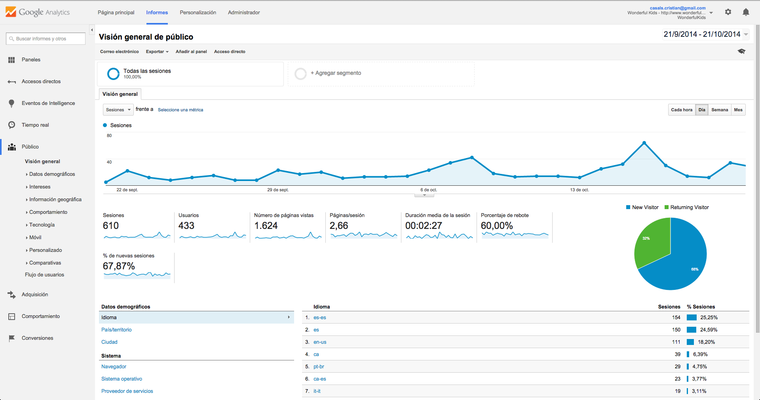Viewport: 760px width, 400px height.
Task: Click the Google Analytics logo
Action: tap(37, 12)
